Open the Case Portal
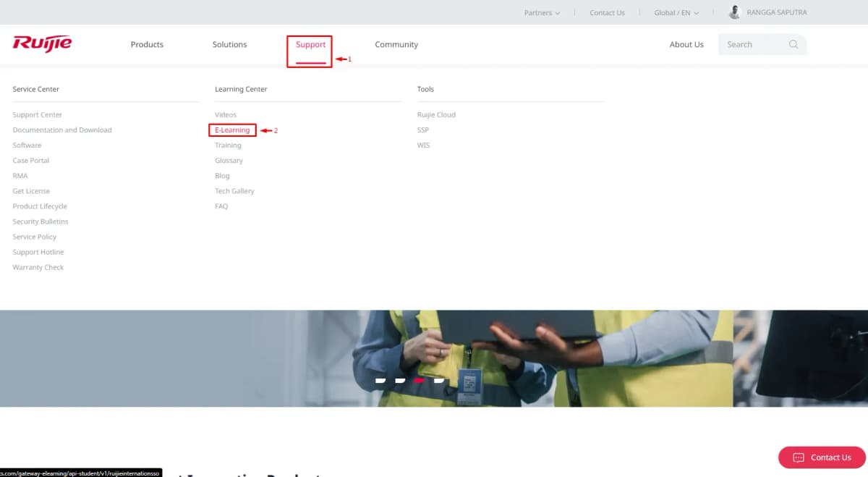The image size is (868, 477). pos(30,160)
